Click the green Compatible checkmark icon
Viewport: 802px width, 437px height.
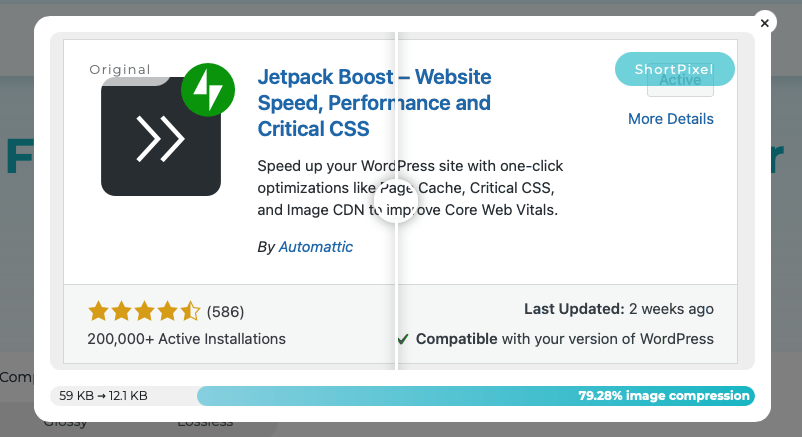(x=402, y=339)
